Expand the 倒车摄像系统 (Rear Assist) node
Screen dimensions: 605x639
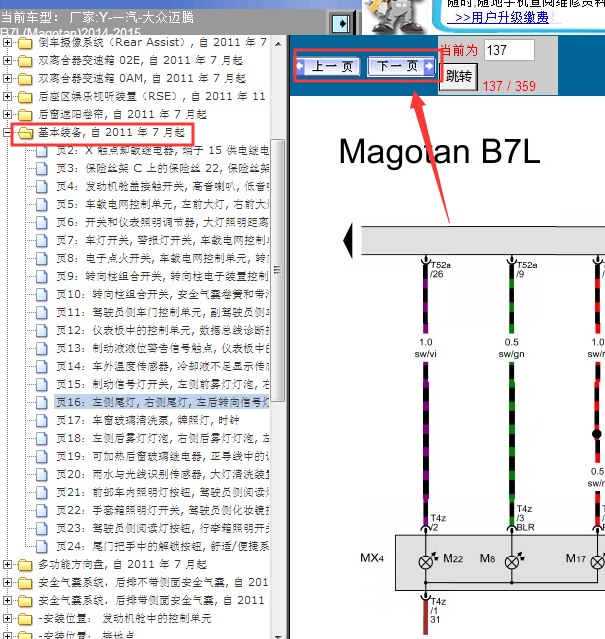pos(7,42)
